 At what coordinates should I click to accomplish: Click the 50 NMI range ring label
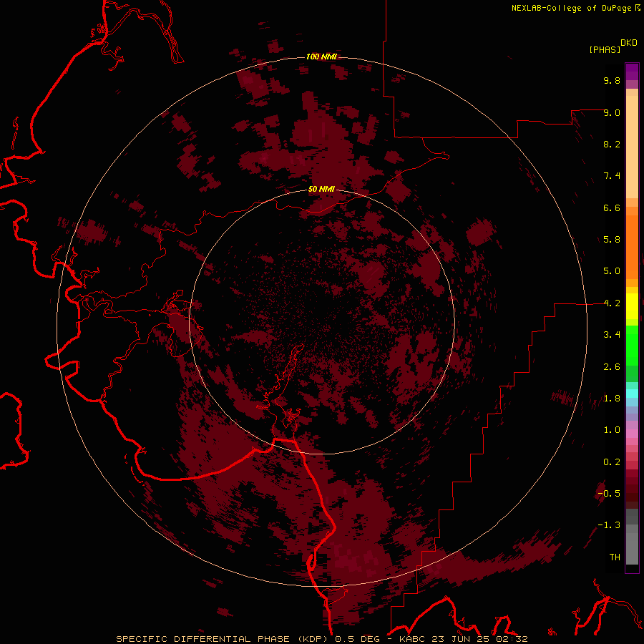point(321,189)
